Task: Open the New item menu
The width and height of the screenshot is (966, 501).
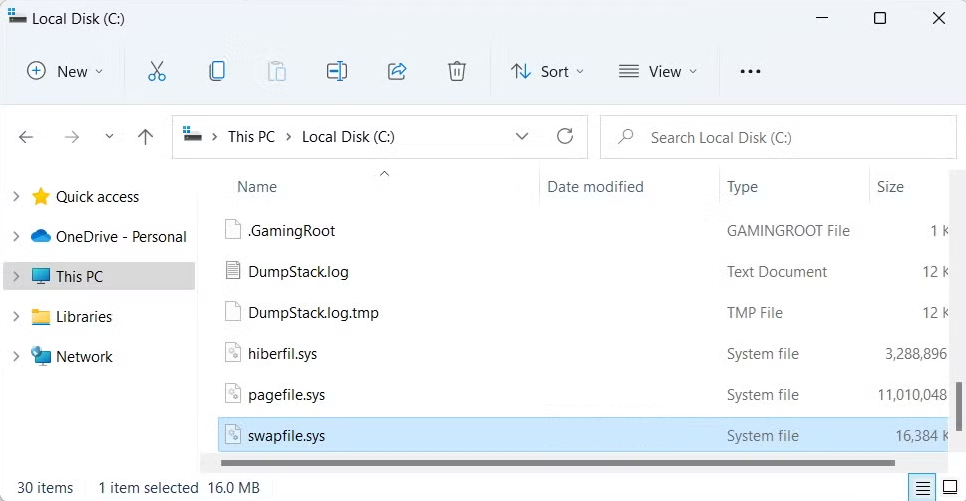Action: 65,71
